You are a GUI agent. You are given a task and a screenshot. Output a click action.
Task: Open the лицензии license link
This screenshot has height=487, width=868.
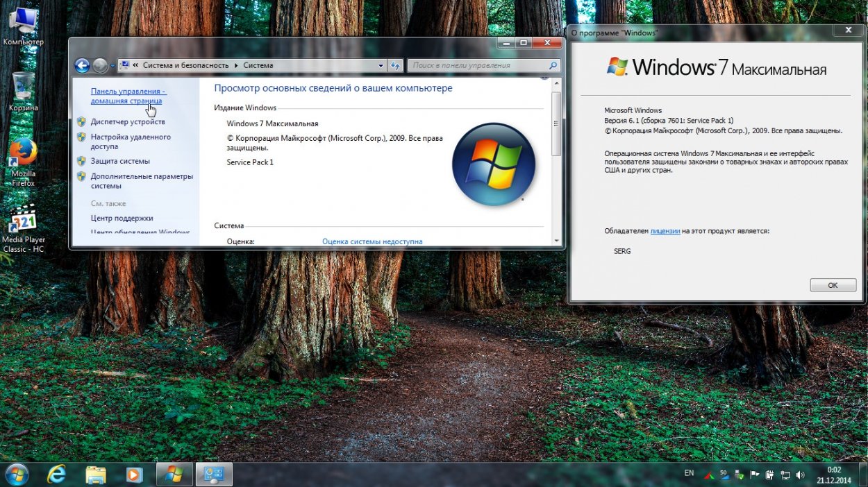665,231
